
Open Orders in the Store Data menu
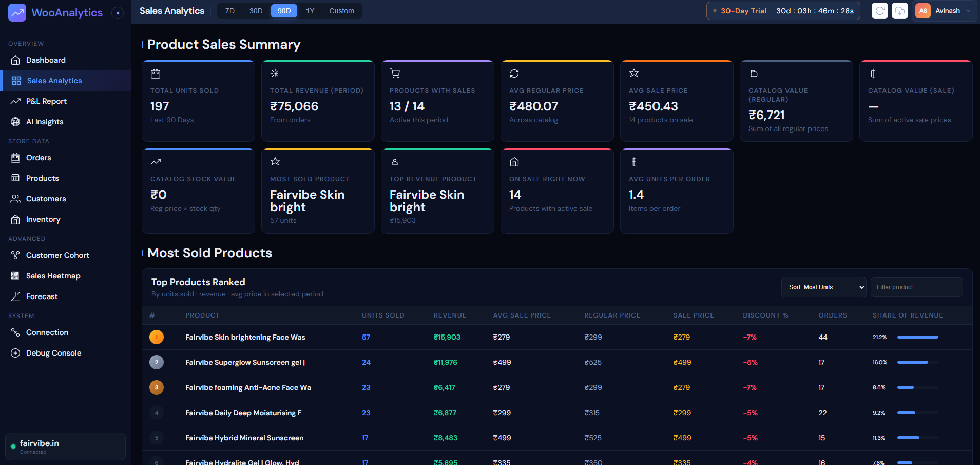click(x=39, y=158)
